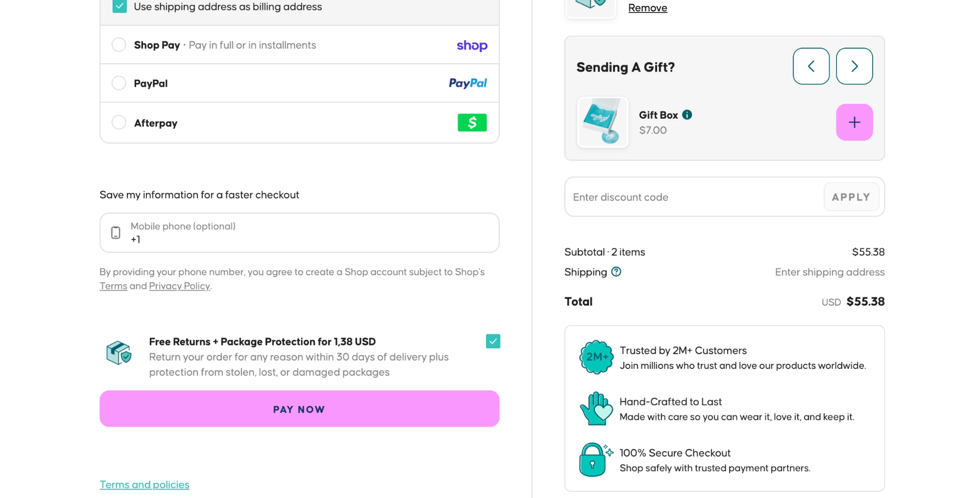Click the mobile phone icon in phone field

click(x=116, y=232)
